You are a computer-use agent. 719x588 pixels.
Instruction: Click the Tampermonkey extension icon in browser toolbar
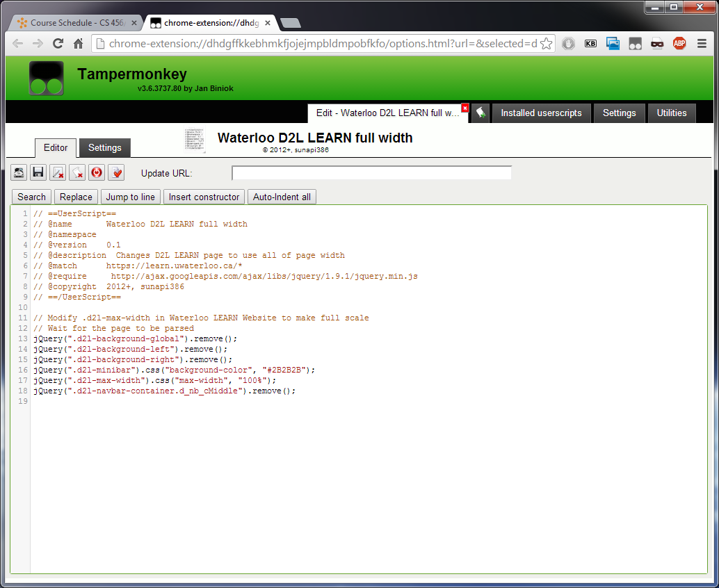[x=635, y=43]
